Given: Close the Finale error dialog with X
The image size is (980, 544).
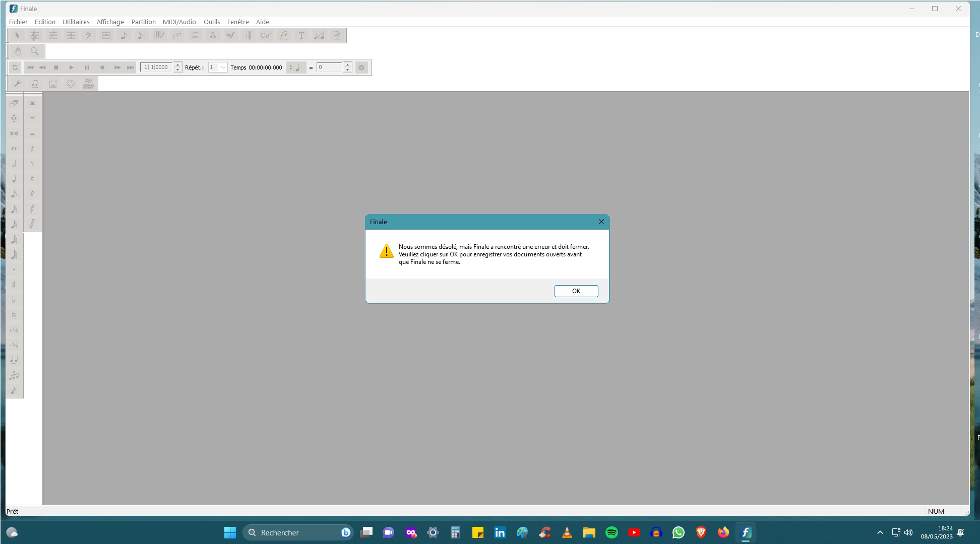Looking at the screenshot, I should tap(601, 222).
